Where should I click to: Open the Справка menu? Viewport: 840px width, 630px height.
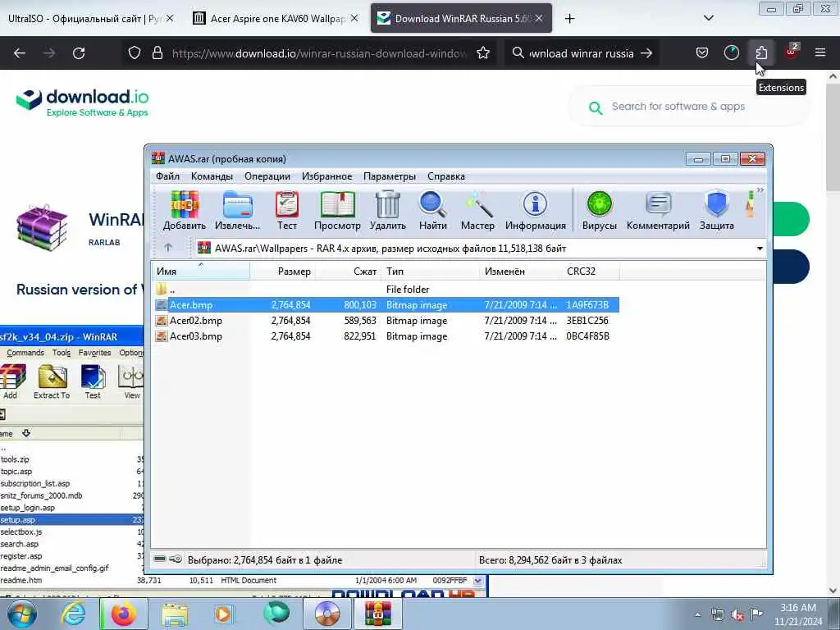click(x=446, y=176)
